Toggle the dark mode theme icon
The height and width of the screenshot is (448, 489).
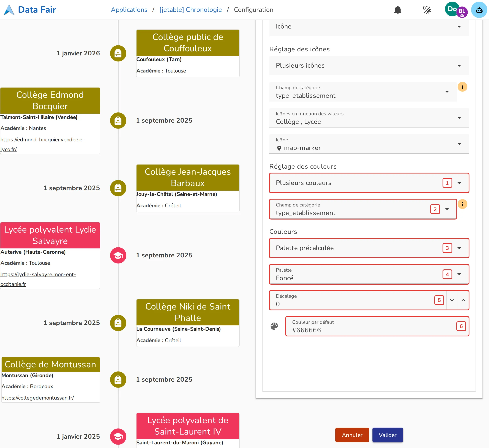coord(427,10)
